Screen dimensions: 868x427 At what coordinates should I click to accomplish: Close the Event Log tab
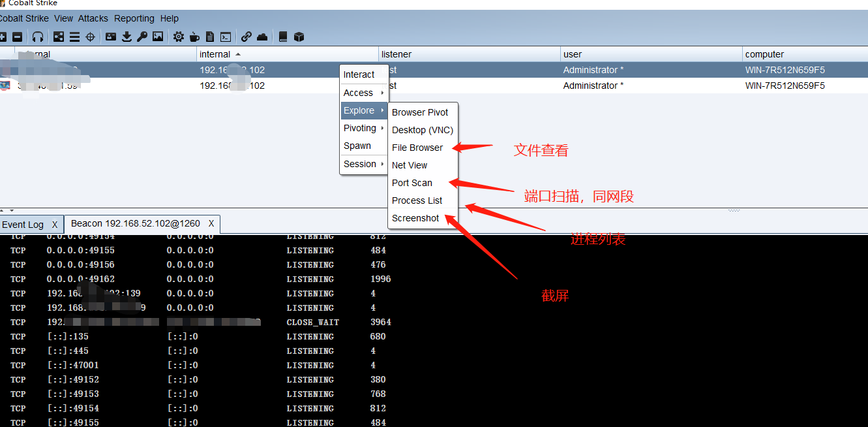pos(55,225)
